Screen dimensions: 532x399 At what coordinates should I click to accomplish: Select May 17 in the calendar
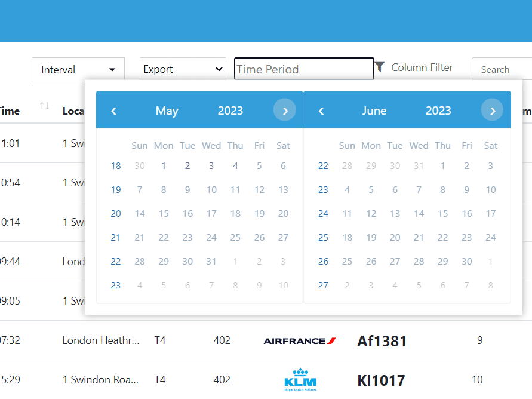(211, 214)
